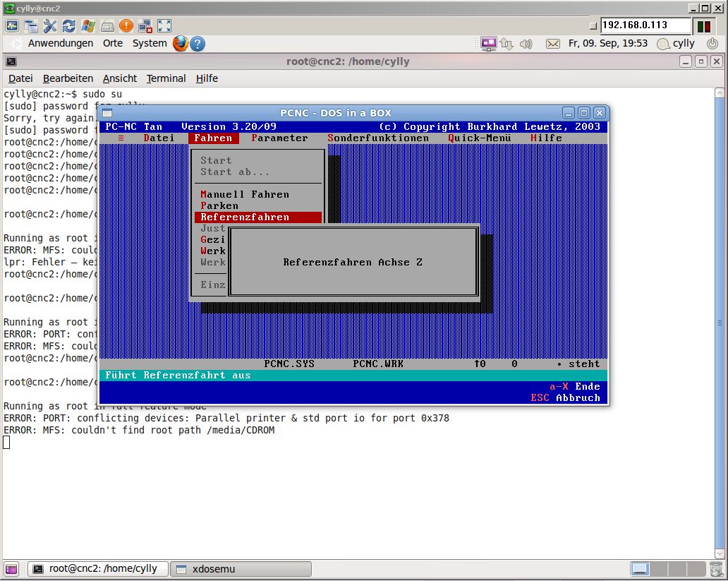
Task: Click the date and time Fr, 09. Sep, 19:53
Action: coord(608,43)
